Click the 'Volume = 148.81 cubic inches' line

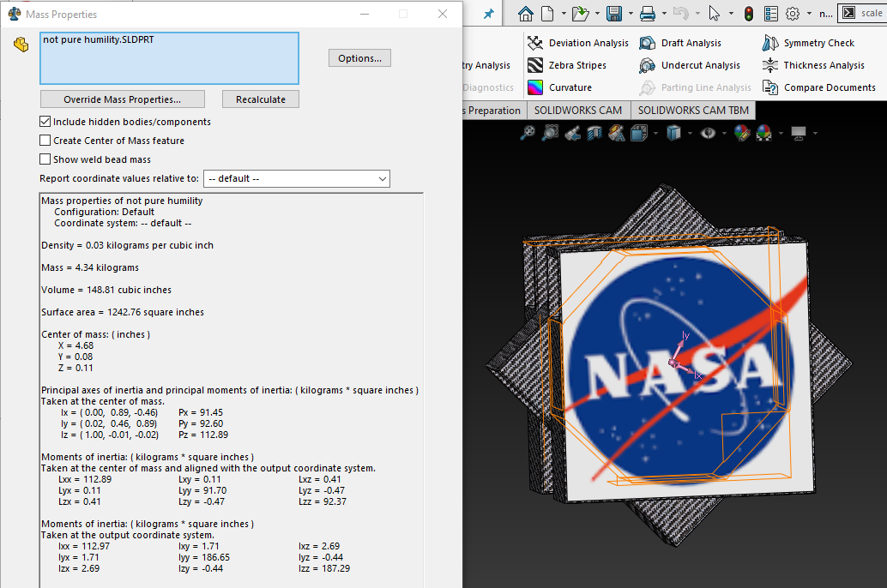pos(106,290)
